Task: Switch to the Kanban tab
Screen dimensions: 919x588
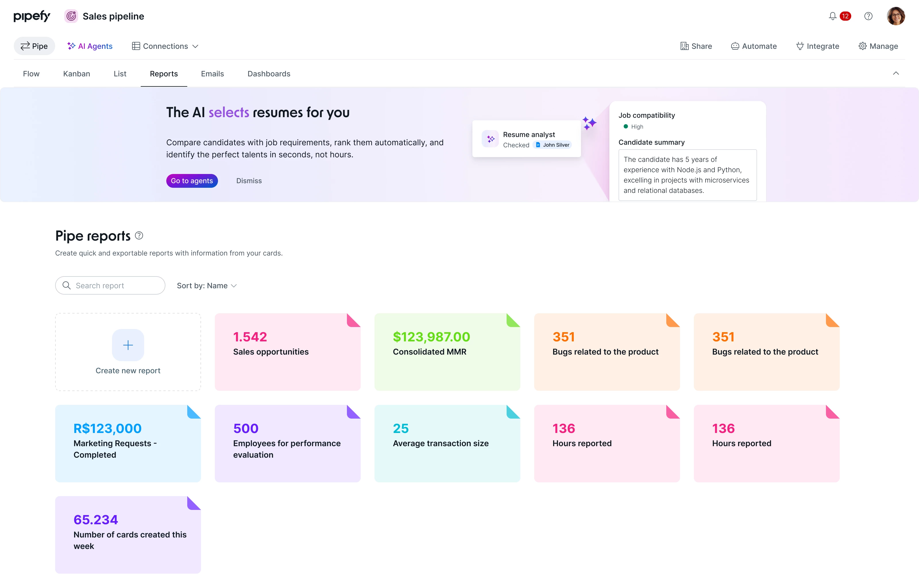Action: pyautogui.click(x=76, y=74)
